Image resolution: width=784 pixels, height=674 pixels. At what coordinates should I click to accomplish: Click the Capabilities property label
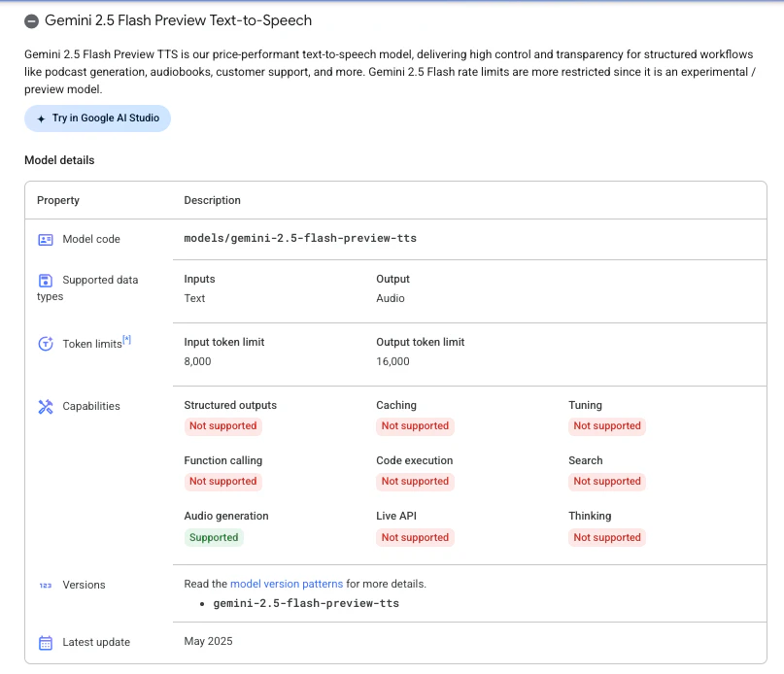pos(91,407)
